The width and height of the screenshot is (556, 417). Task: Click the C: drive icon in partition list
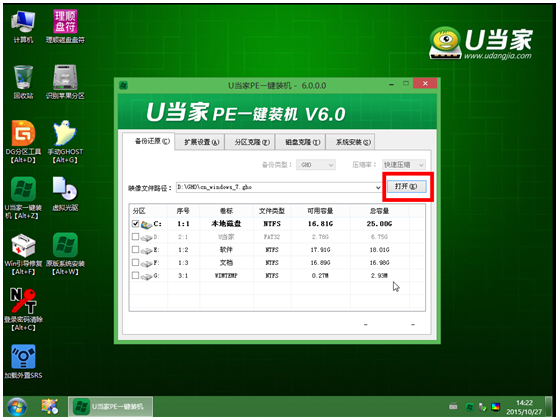pyautogui.click(x=146, y=224)
